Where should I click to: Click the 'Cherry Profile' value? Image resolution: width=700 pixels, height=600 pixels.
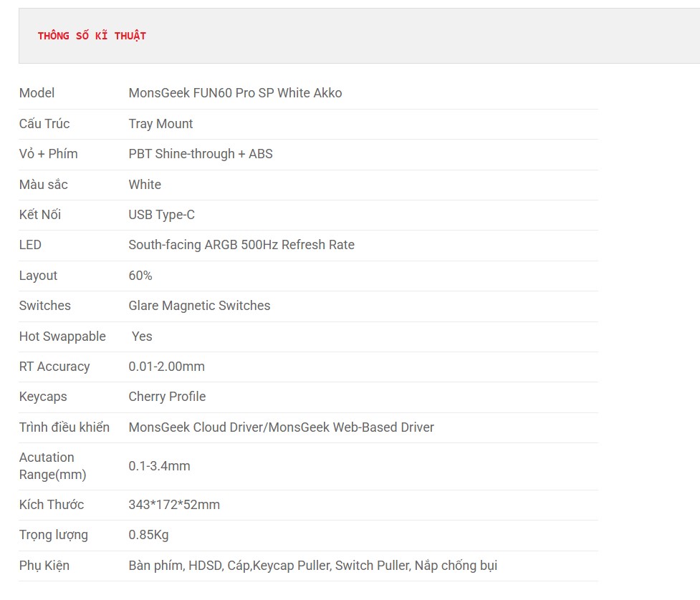tap(167, 397)
